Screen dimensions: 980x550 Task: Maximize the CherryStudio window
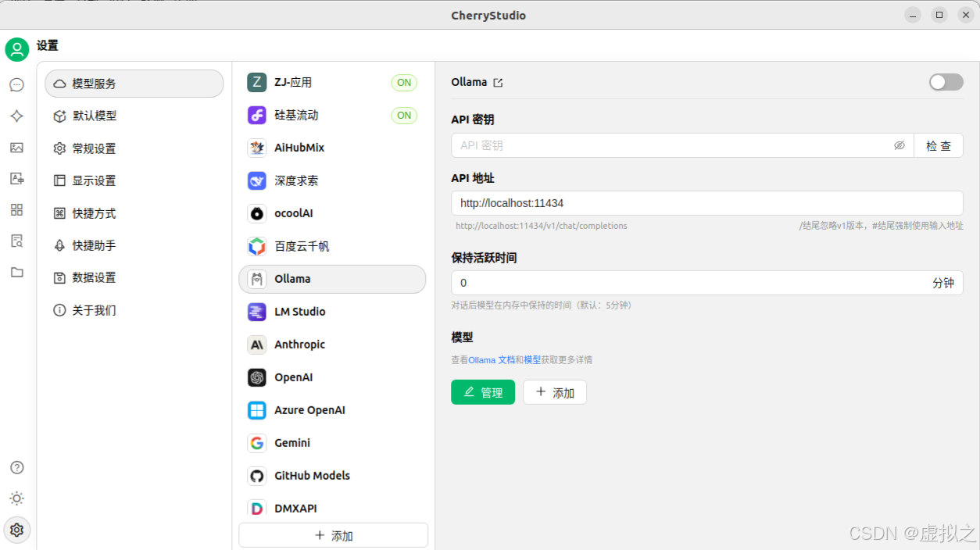coord(939,15)
